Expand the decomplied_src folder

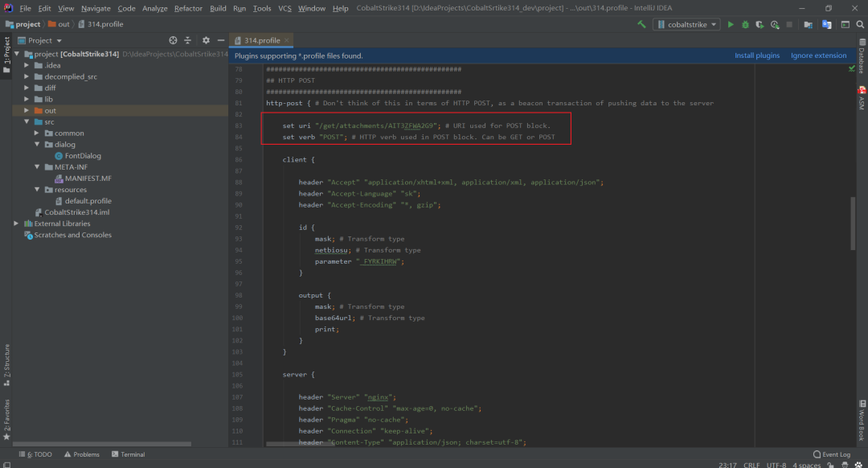(x=26, y=76)
